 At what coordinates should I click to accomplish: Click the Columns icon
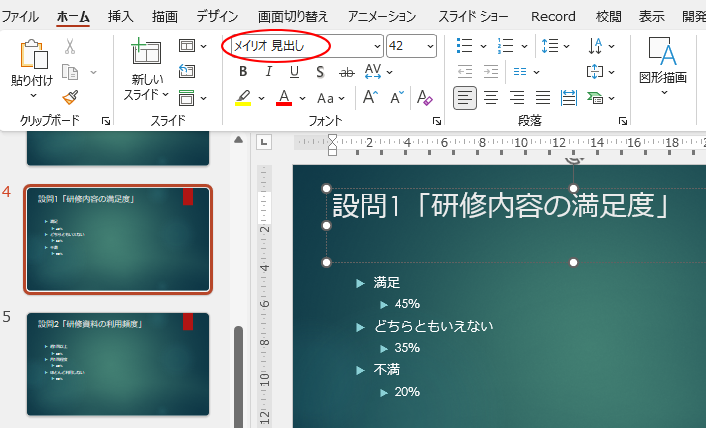point(520,72)
